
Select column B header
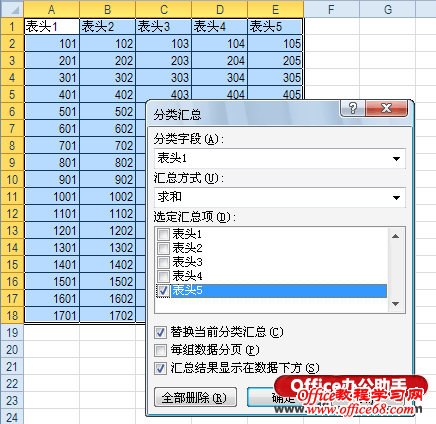click(108, 9)
